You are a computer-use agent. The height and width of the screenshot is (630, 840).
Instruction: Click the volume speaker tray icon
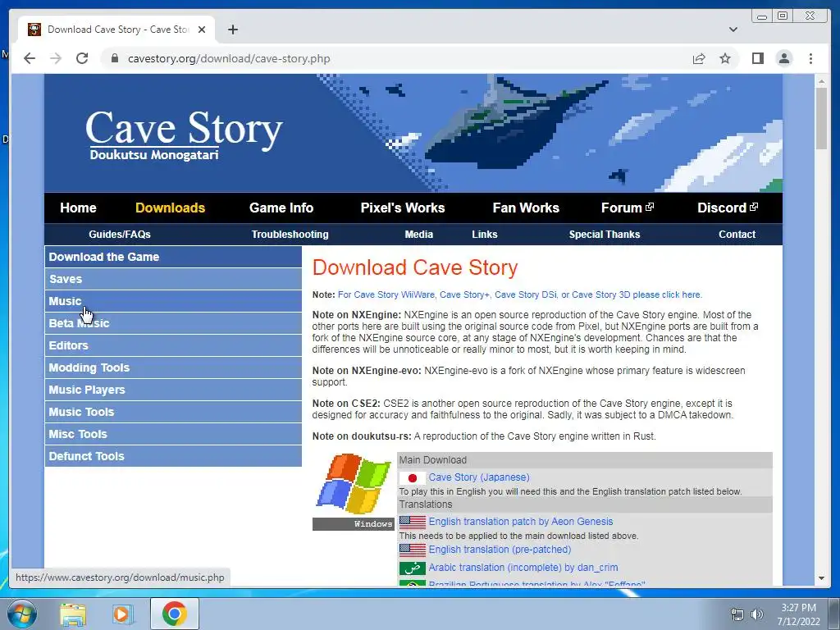point(756,614)
